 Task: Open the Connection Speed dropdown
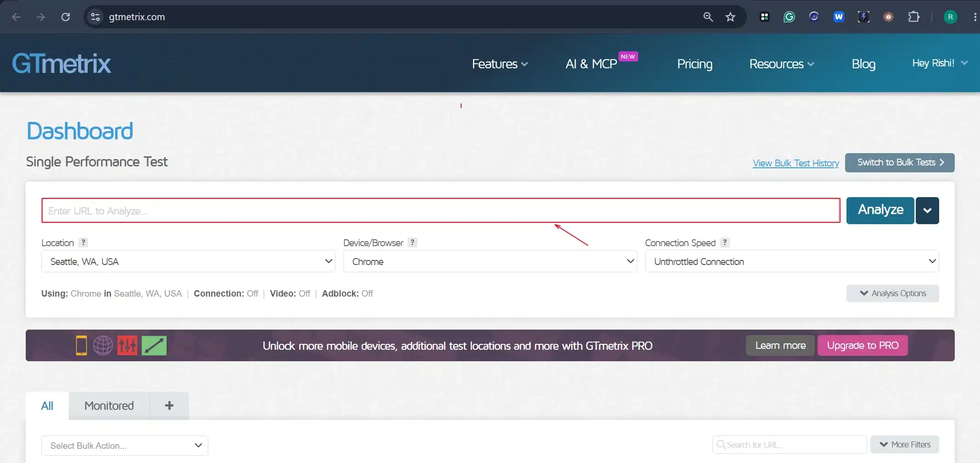(x=792, y=261)
